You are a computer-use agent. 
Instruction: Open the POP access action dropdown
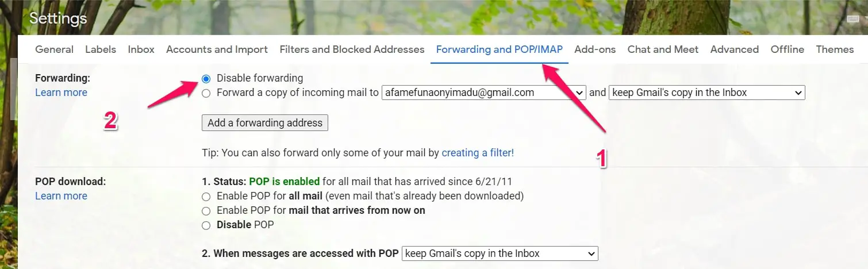point(500,253)
